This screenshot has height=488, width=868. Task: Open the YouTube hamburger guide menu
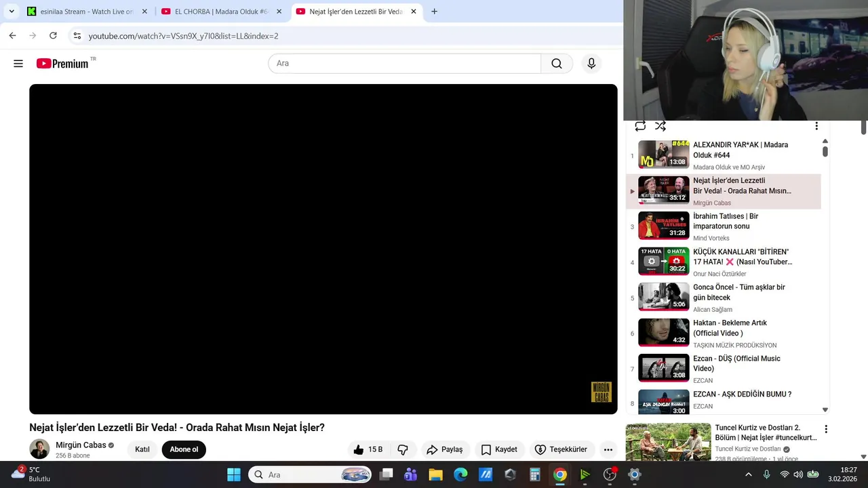18,64
